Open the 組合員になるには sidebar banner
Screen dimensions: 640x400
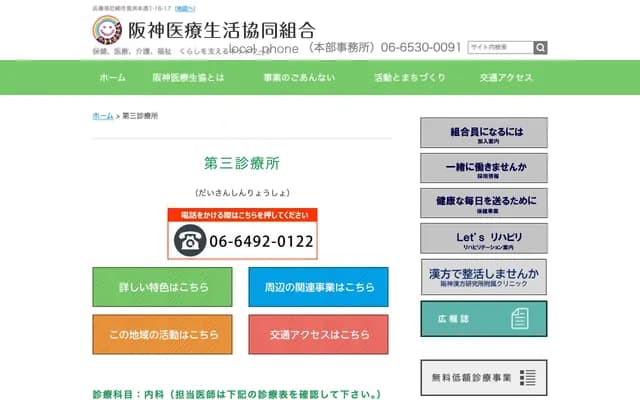coord(483,133)
